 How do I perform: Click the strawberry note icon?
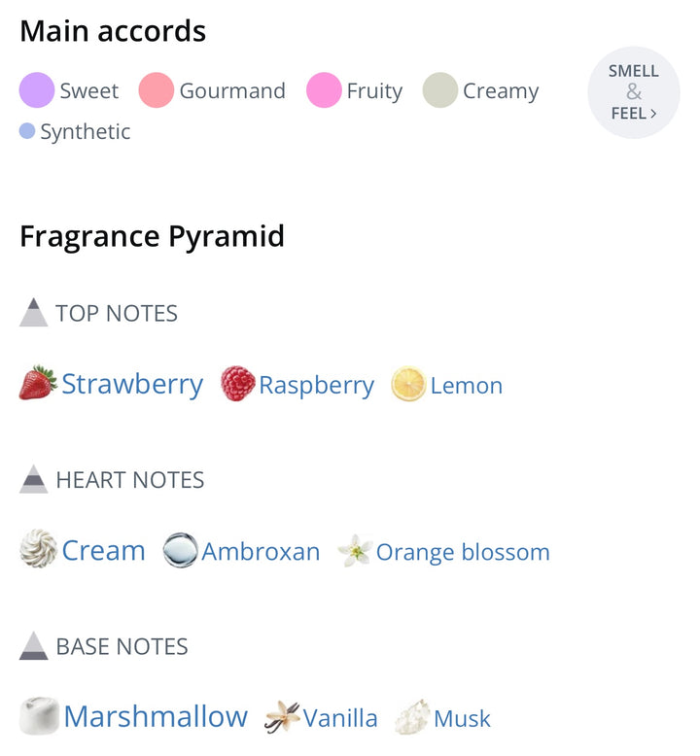pyautogui.click(x=38, y=384)
